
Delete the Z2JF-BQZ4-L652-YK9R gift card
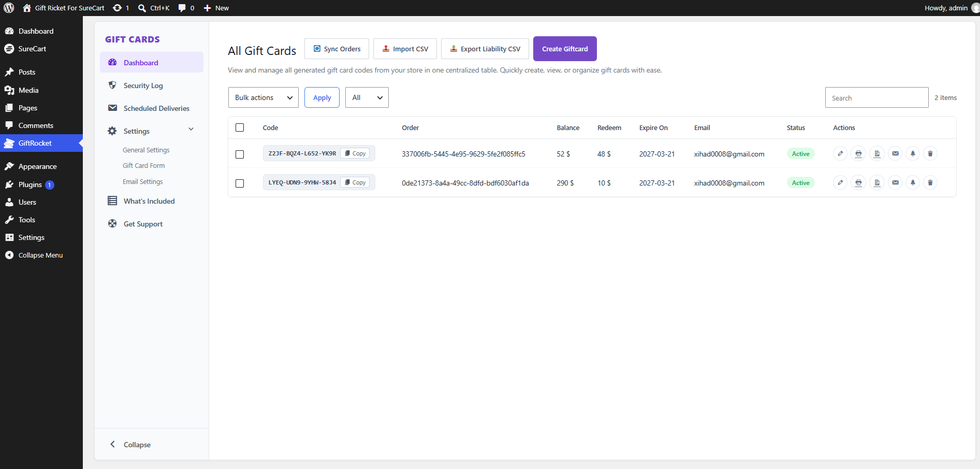(930, 153)
